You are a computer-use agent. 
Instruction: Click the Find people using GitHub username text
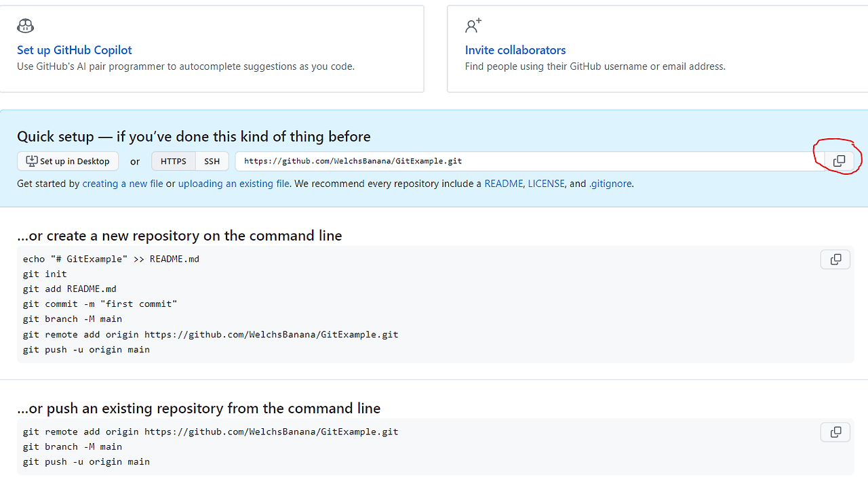[595, 66]
